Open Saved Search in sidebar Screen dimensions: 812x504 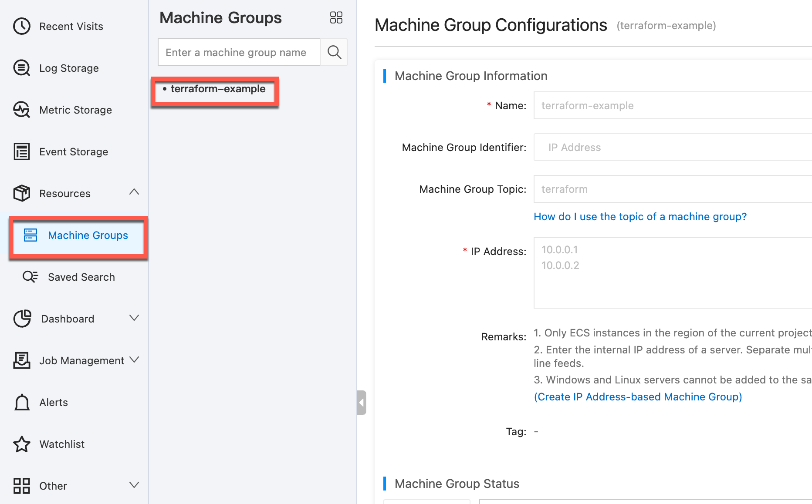[81, 277]
